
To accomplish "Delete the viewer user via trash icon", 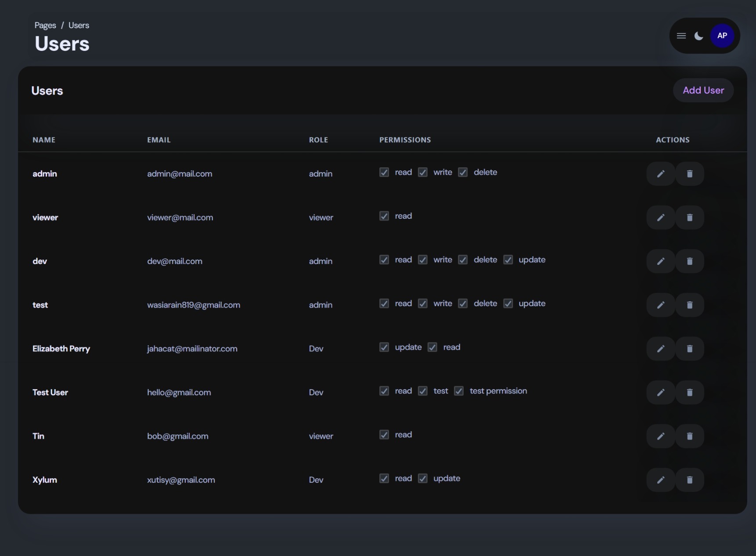I will 689,218.
